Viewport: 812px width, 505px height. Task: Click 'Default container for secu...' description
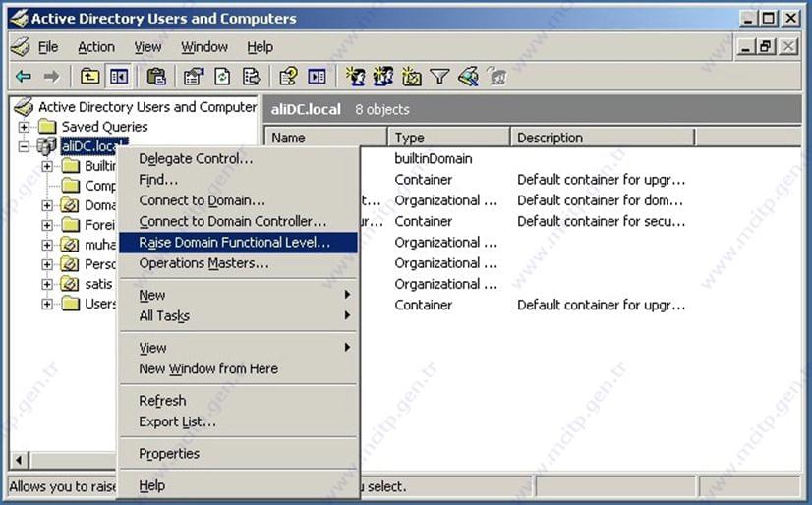point(602,221)
